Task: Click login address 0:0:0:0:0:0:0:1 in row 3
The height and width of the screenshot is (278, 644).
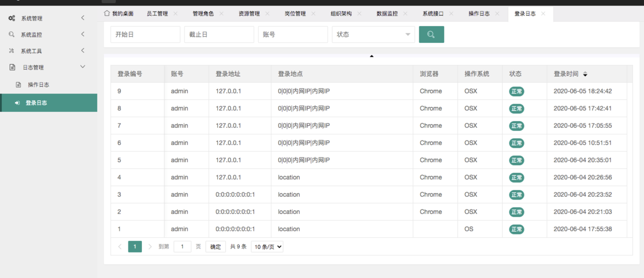Action: [x=235, y=195]
